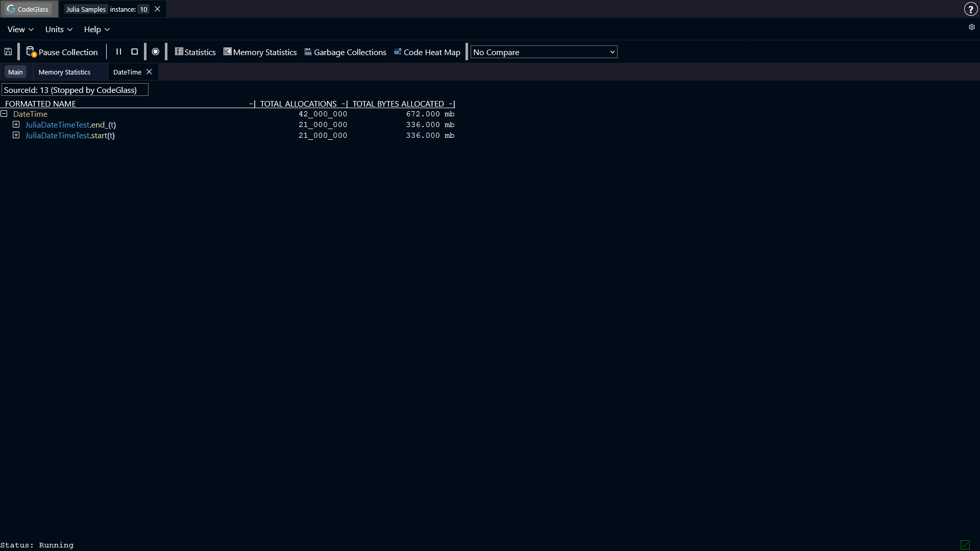Expand the JuliaDateTimeTest.end_(t) node
980x551 pixels.
16,124
